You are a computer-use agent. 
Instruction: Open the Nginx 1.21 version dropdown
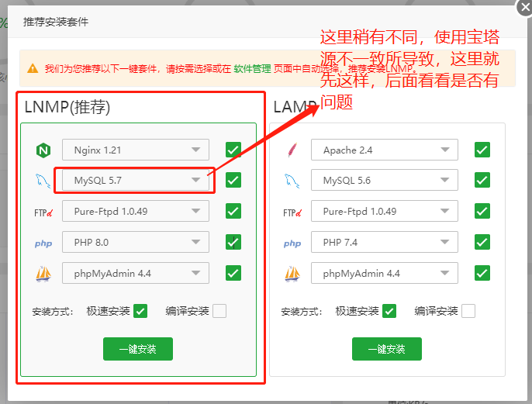136,150
